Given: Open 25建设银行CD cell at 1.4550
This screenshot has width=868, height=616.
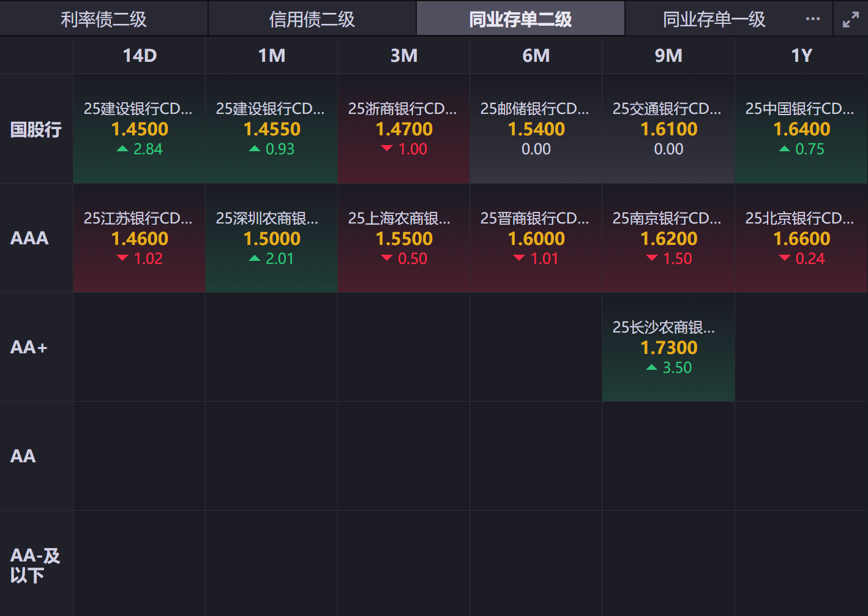Looking at the screenshot, I should 272,129.
